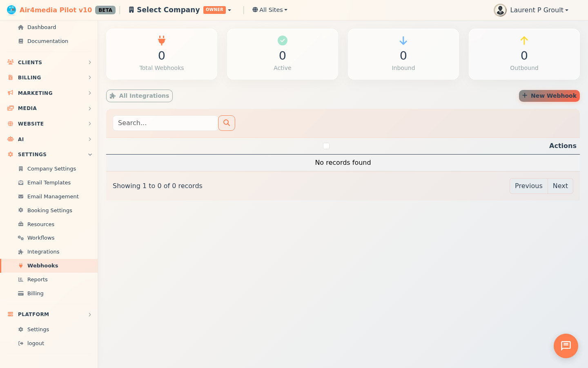Click inside the Search input field
Viewport: 588px width, 368px height.
coord(165,123)
